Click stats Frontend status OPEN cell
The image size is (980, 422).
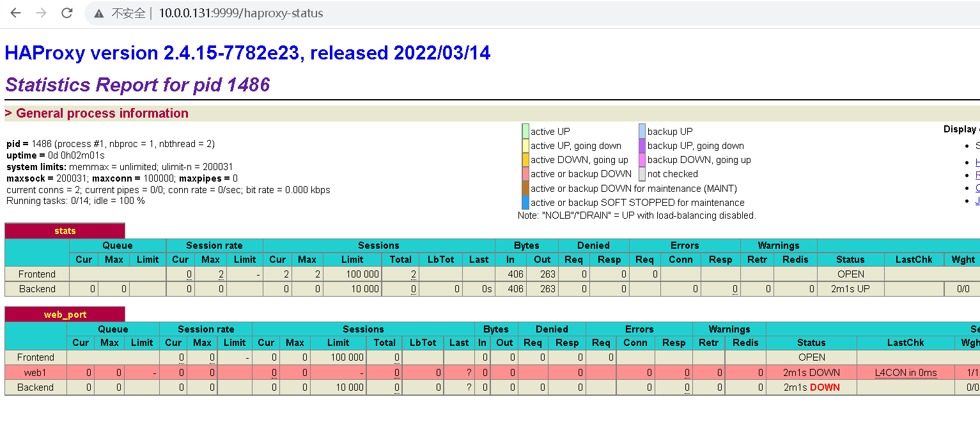tap(851, 274)
